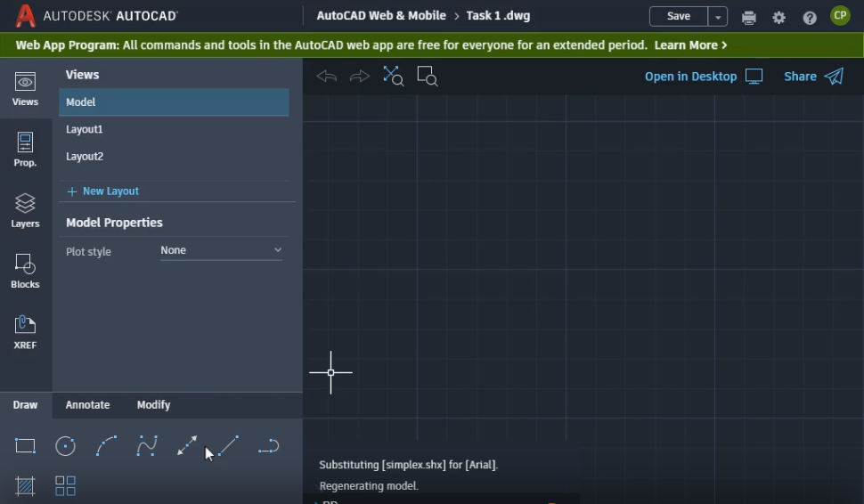Select the Line draw tool
The image size is (864, 504).
(x=228, y=445)
